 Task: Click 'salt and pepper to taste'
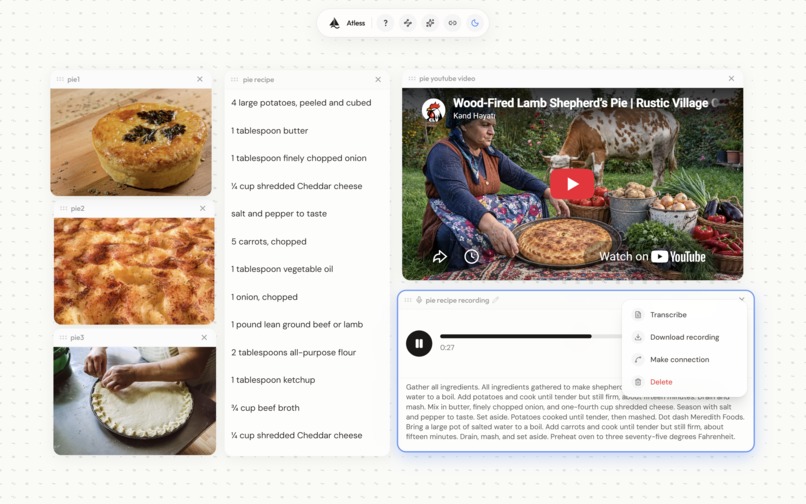tap(279, 213)
